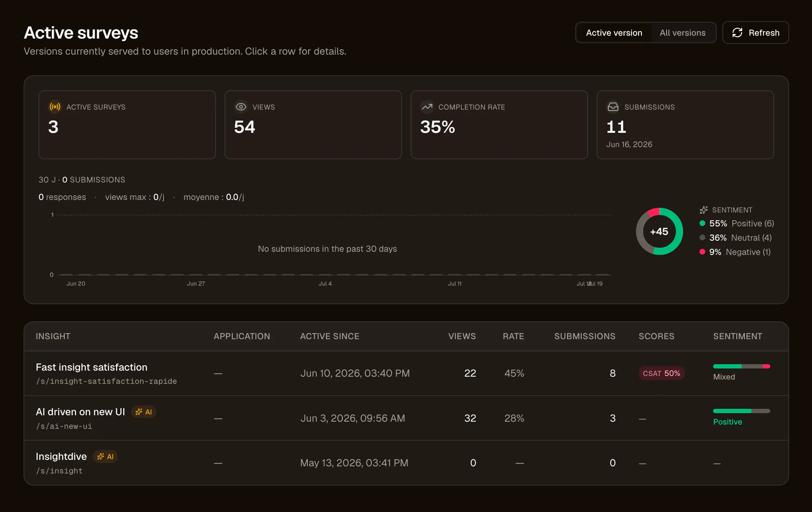Click 55% Positive (6) legend entry
The height and width of the screenshot is (512, 812).
coord(737,224)
